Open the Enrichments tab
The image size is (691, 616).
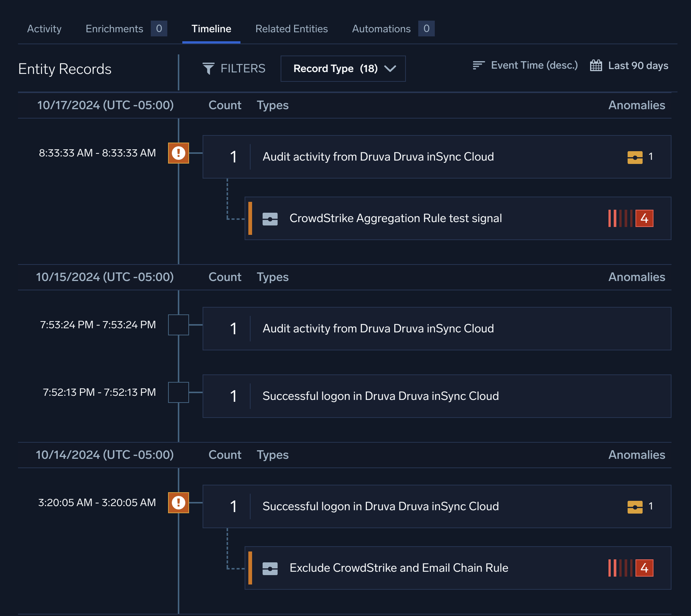114,29
